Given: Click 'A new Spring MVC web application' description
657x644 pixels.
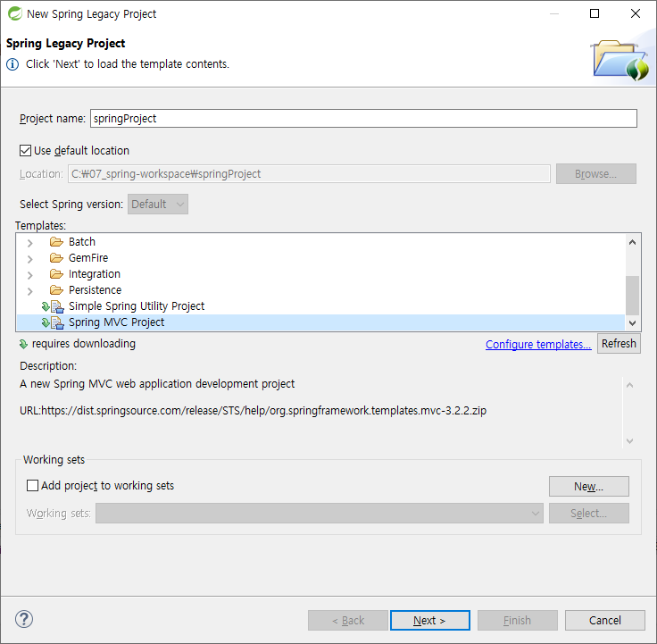Looking at the screenshot, I should click(157, 384).
